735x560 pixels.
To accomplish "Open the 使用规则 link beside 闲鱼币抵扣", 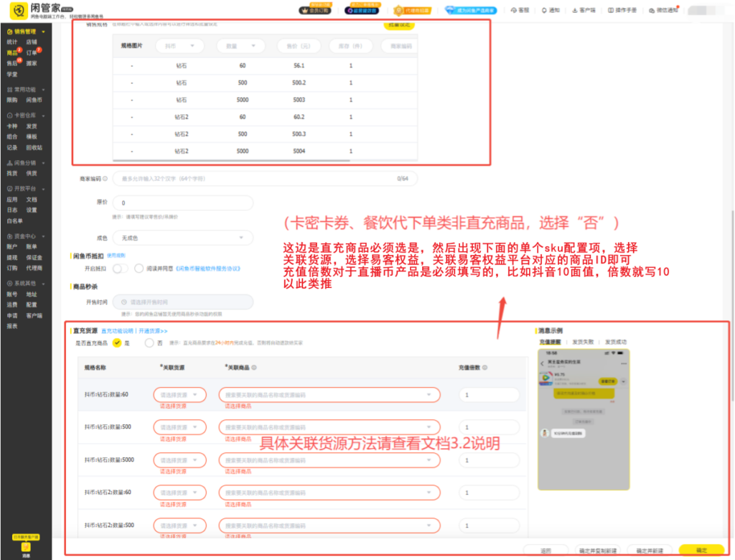I will 116,256.
